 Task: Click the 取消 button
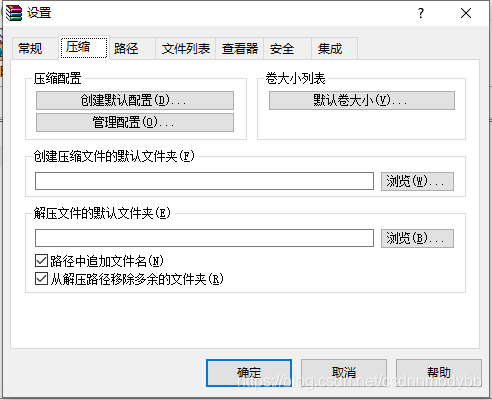344,373
